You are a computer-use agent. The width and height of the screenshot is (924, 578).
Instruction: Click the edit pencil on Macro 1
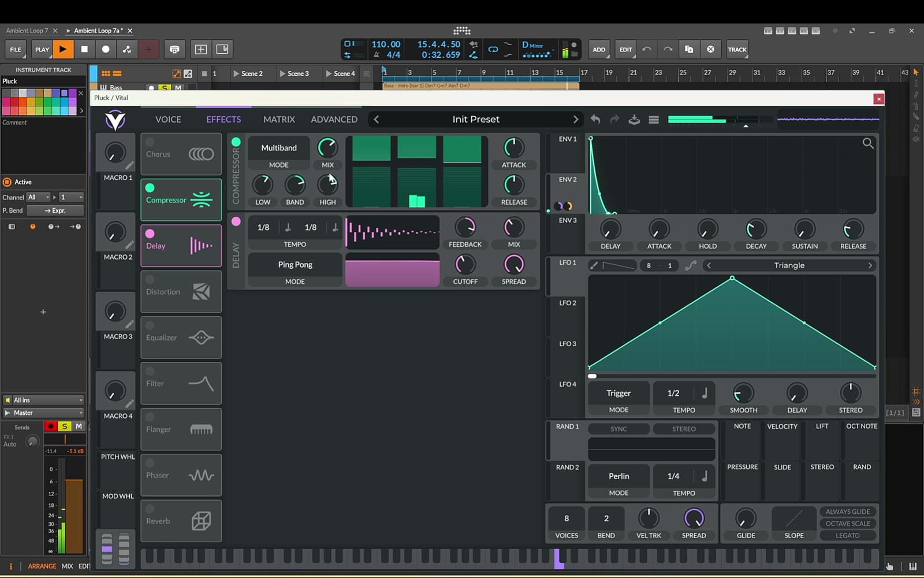click(130, 166)
